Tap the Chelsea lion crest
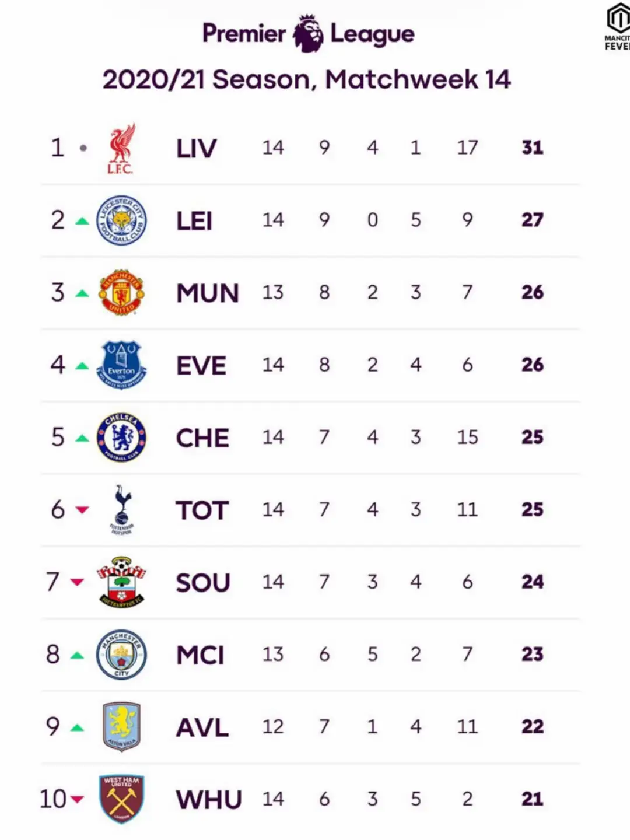The image size is (630, 840). click(x=121, y=437)
